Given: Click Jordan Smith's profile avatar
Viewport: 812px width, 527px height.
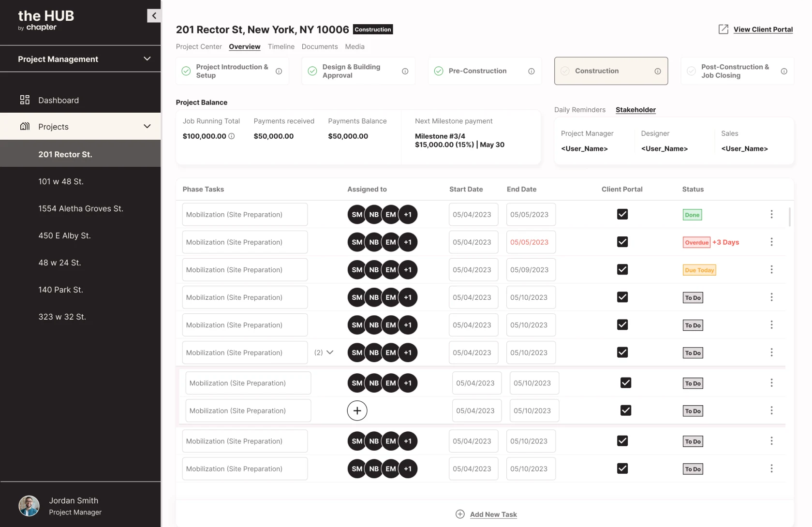Looking at the screenshot, I should 29,506.
